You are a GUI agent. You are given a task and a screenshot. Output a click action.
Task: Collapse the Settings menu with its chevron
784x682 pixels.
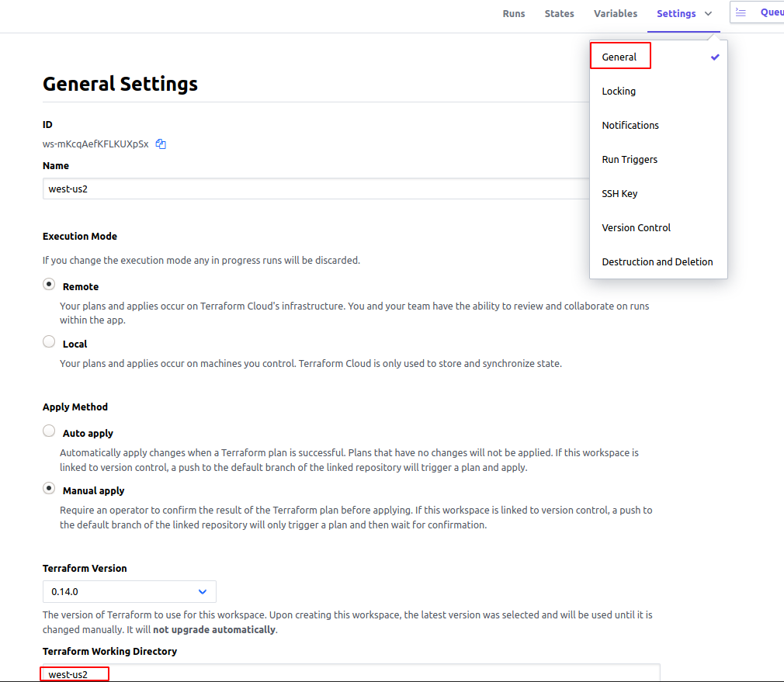pos(708,13)
